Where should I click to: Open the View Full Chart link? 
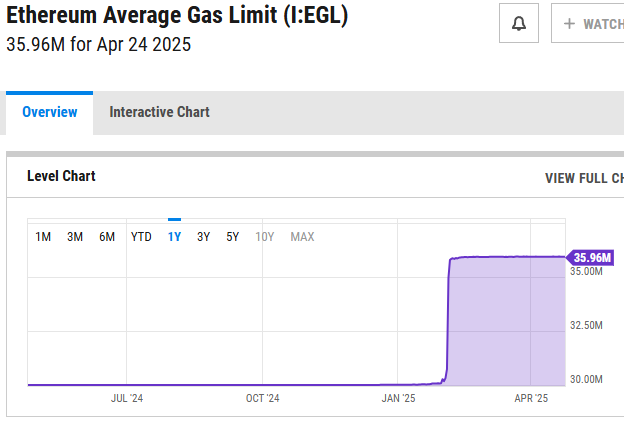click(x=584, y=178)
